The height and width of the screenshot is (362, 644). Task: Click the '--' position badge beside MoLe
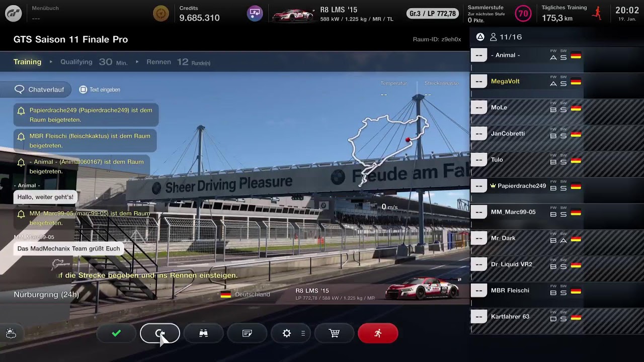pos(479,107)
